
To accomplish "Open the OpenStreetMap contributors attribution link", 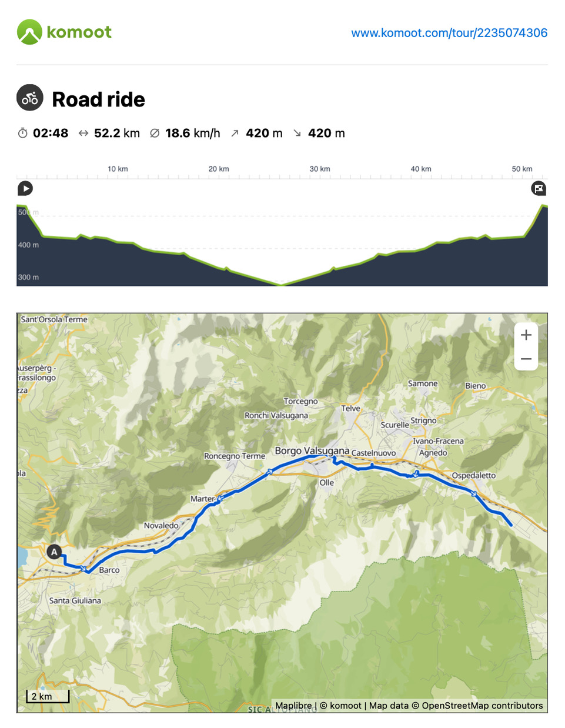I will 482,706.
